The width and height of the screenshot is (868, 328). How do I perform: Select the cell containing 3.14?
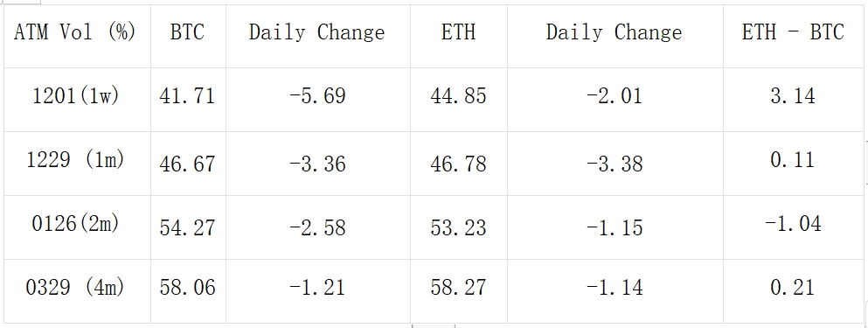[792, 100]
